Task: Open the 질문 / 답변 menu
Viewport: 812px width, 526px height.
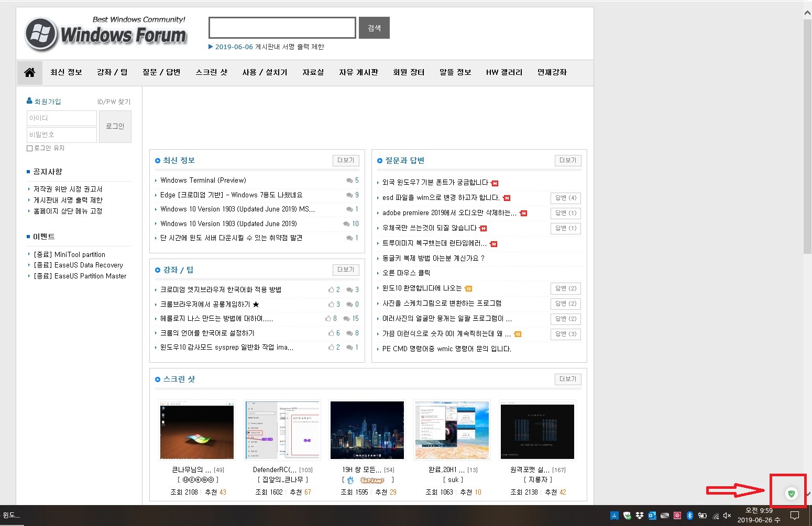Action: tap(161, 72)
